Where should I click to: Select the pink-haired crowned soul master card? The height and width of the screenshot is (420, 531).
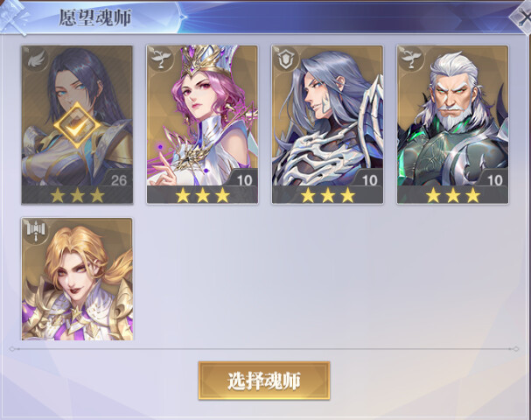(x=202, y=124)
